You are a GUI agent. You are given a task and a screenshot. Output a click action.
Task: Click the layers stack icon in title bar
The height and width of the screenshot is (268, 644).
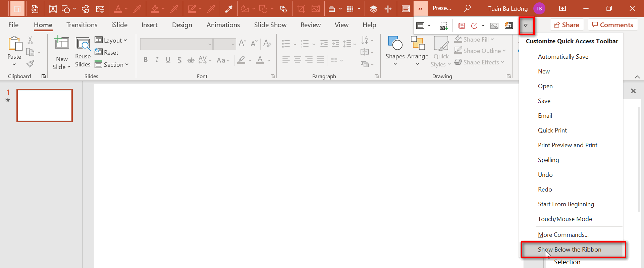[x=374, y=9]
